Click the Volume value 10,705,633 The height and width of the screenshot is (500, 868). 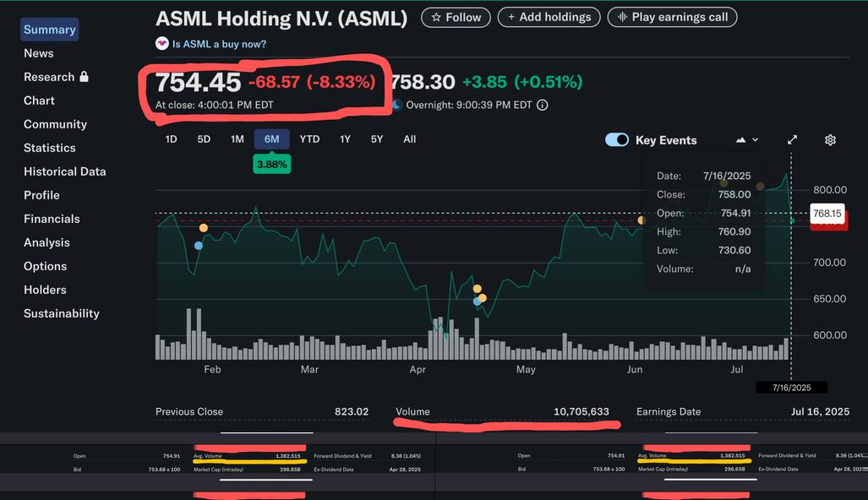tap(581, 411)
